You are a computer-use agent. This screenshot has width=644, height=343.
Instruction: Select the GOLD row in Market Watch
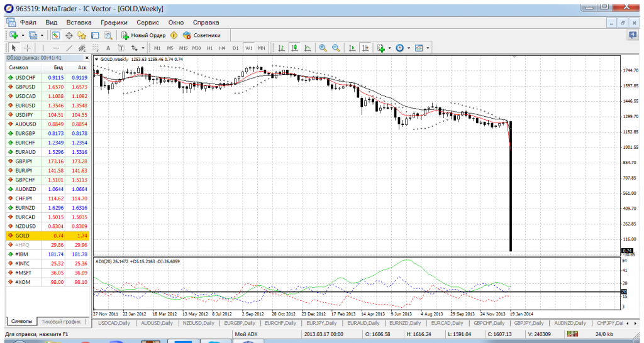click(48, 236)
